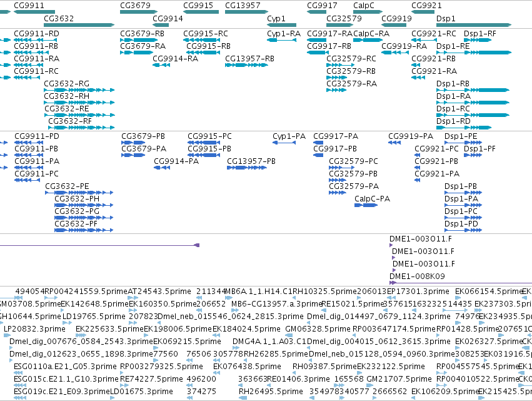The height and width of the screenshot is (401, 532).
Task: Click the purple end block of the long feature line
Action: pos(197,245)
